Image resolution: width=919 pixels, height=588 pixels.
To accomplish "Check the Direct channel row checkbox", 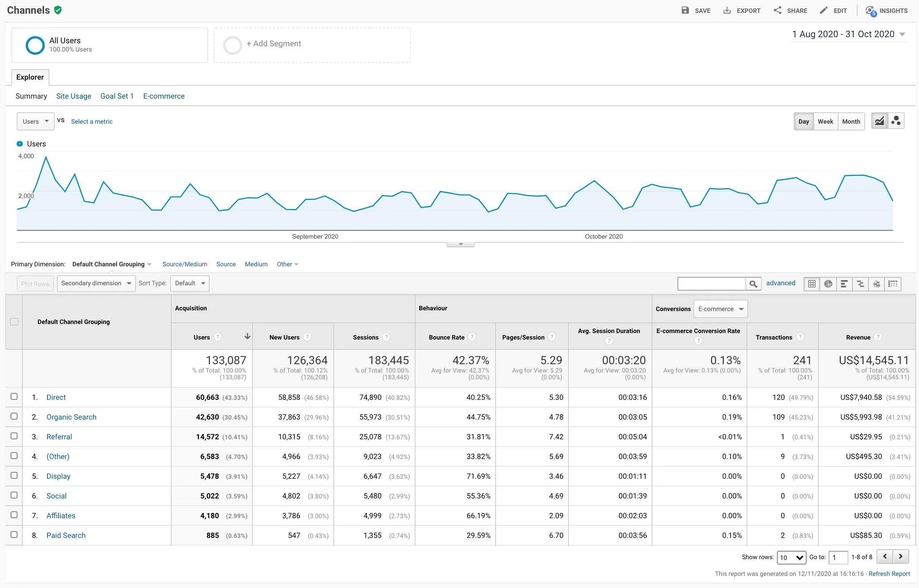I will coord(14,397).
